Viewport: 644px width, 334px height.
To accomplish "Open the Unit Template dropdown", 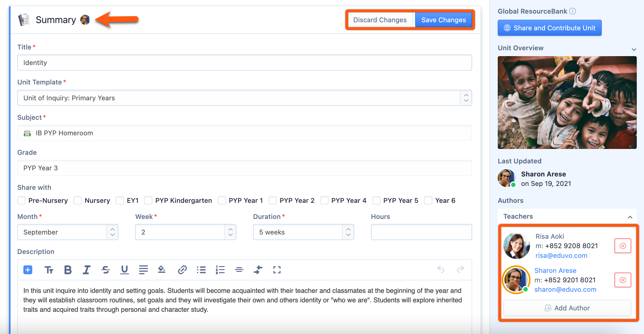I will tap(244, 98).
